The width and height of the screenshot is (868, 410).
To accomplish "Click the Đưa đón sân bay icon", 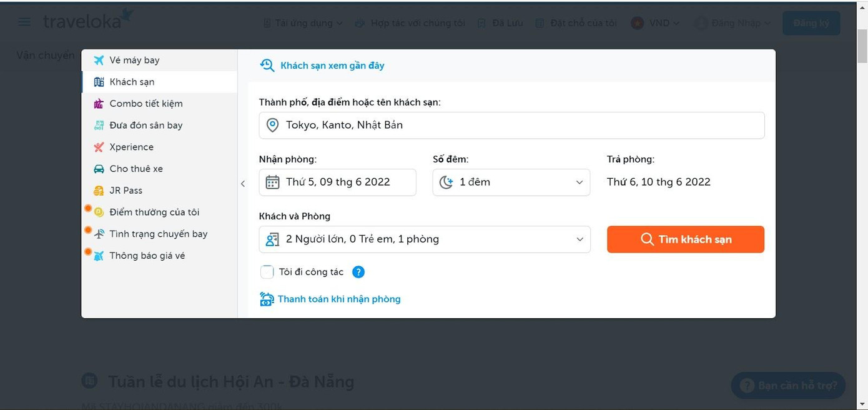I will (99, 126).
